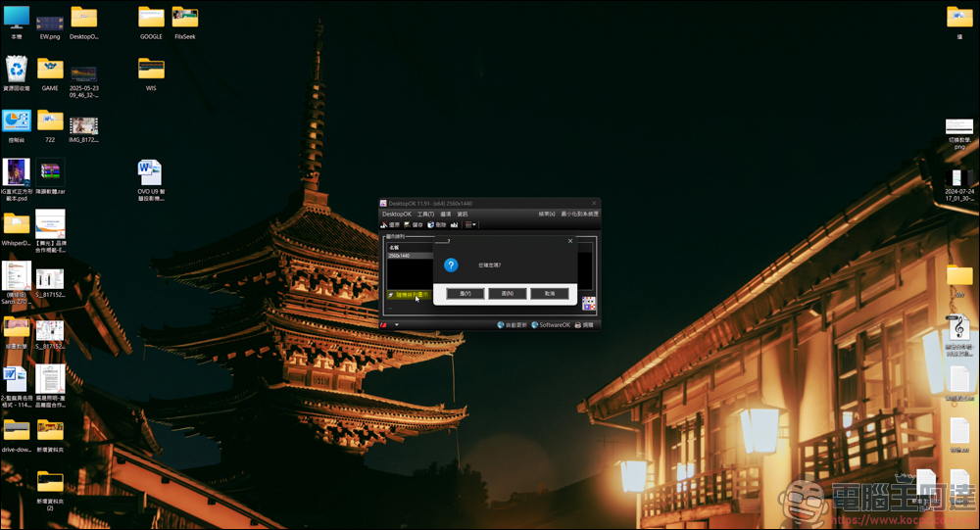Select the music note audio file icon

(959, 336)
